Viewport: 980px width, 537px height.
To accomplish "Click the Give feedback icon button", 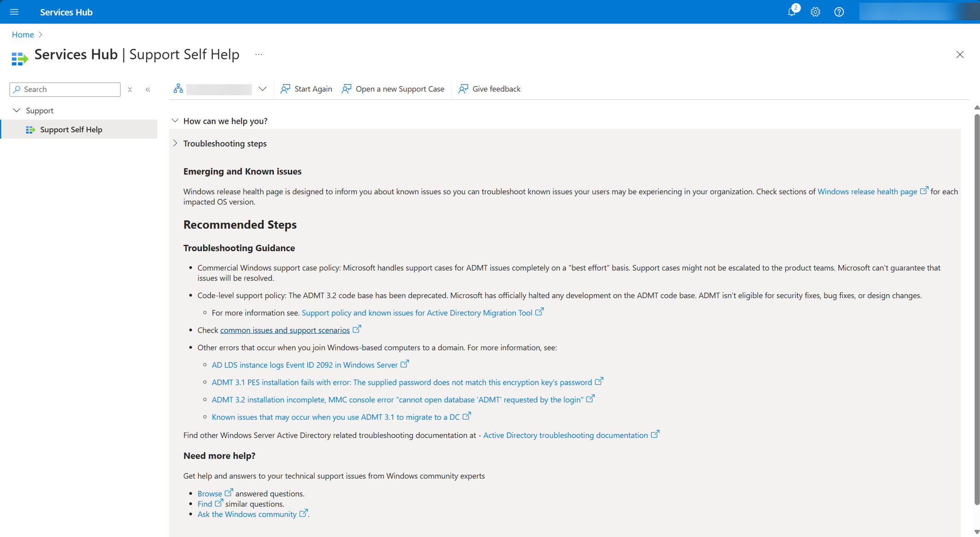I will 463,88.
